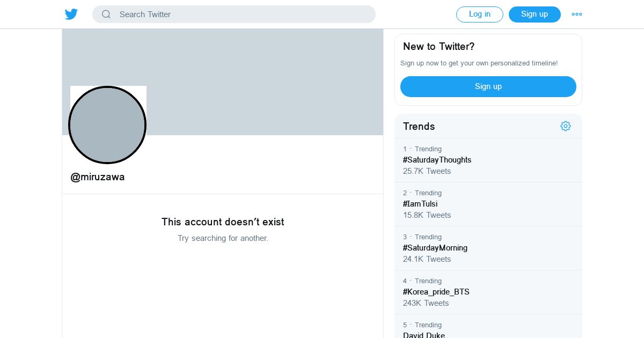Click the Twitter bird logo
The height and width of the screenshot is (338, 644).
tap(71, 14)
